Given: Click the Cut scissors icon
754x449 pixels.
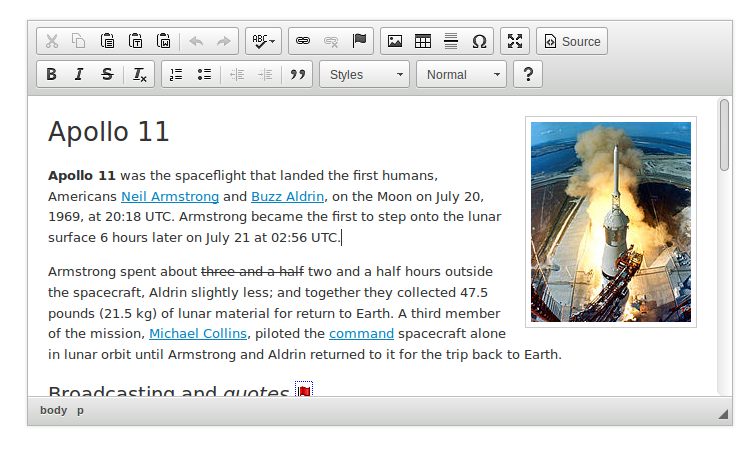Looking at the screenshot, I should pos(51,41).
